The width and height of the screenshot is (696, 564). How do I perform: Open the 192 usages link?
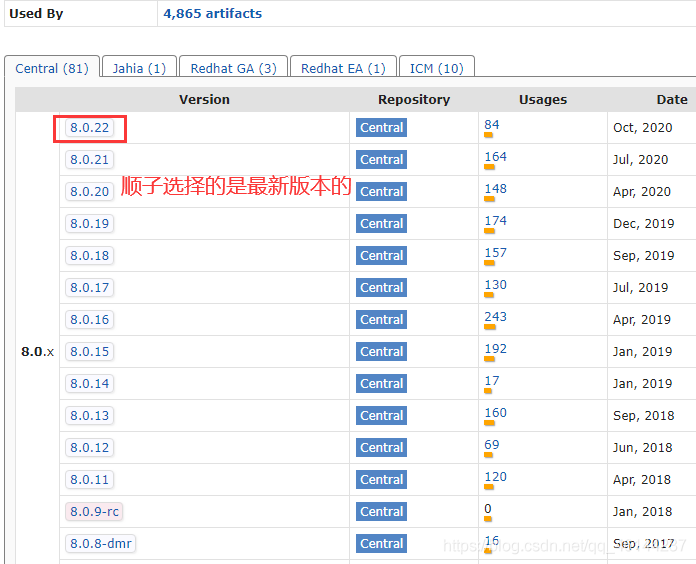(x=495, y=348)
